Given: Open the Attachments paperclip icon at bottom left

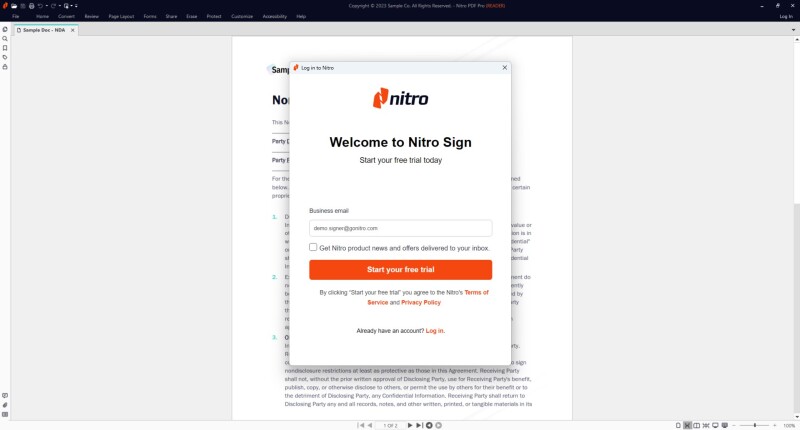Looking at the screenshot, I should coord(5,405).
